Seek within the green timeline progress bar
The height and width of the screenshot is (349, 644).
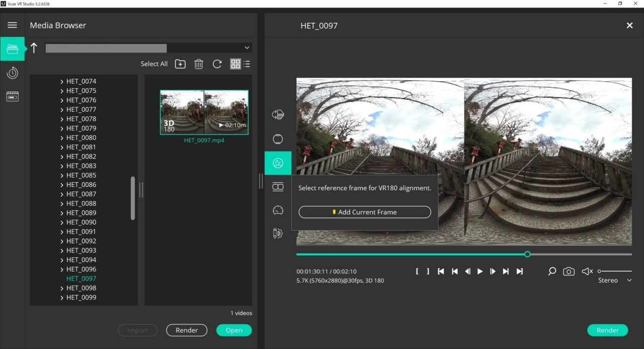coord(410,254)
